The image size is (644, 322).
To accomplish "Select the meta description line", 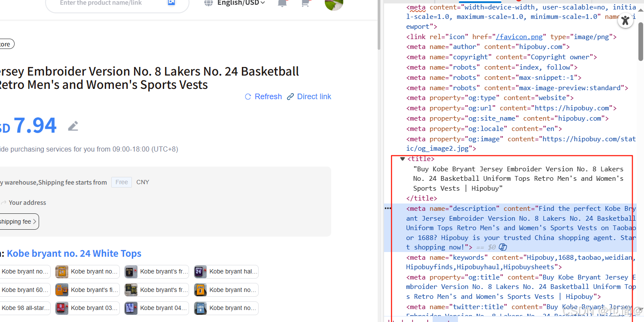I will (521, 228).
